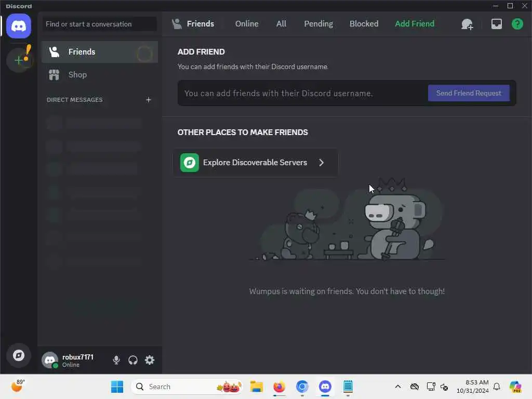
Task: Click the taskbar Search box
Action: click(187, 387)
